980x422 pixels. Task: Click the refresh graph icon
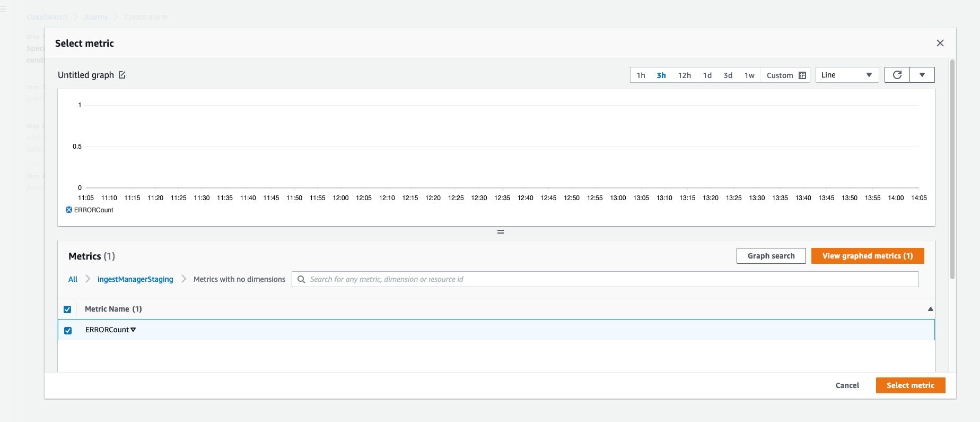pyautogui.click(x=897, y=75)
